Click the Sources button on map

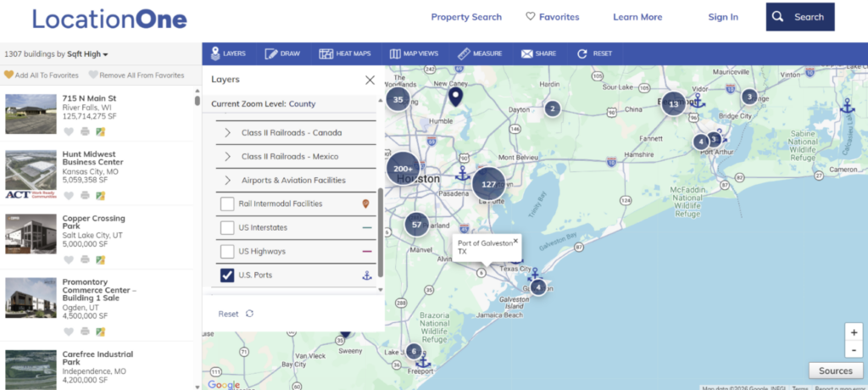point(835,370)
